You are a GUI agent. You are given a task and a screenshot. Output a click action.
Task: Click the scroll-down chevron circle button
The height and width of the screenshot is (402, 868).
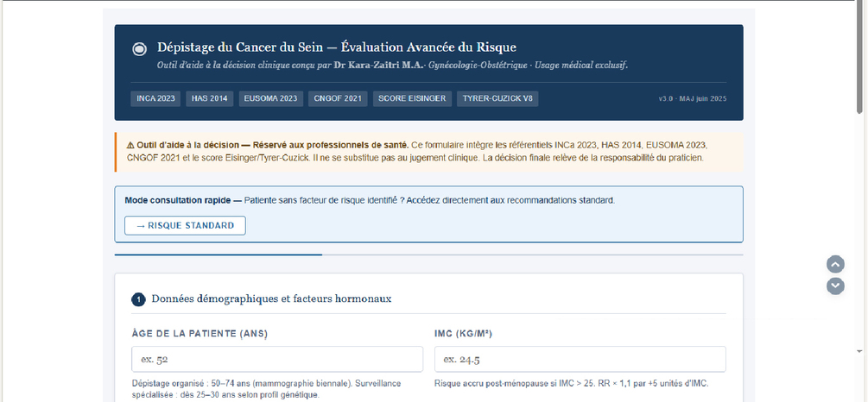pyautogui.click(x=835, y=286)
